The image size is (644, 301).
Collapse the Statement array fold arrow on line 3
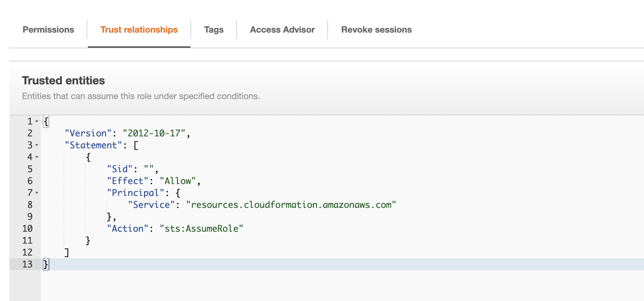tap(37, 145)
